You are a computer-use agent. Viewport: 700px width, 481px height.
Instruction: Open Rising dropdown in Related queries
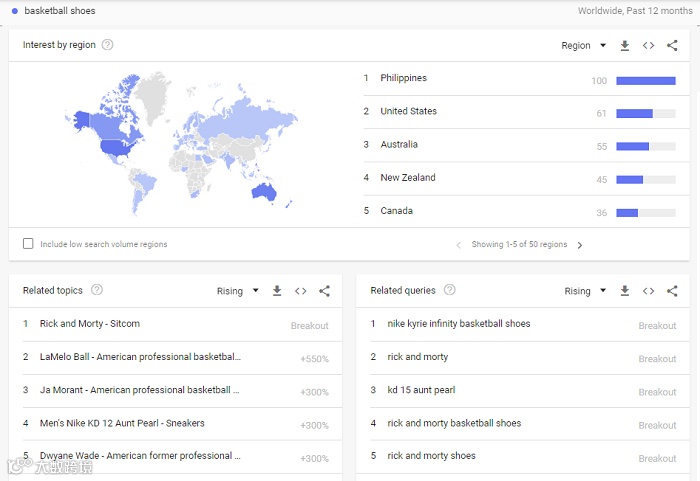(x=585, y=291)
